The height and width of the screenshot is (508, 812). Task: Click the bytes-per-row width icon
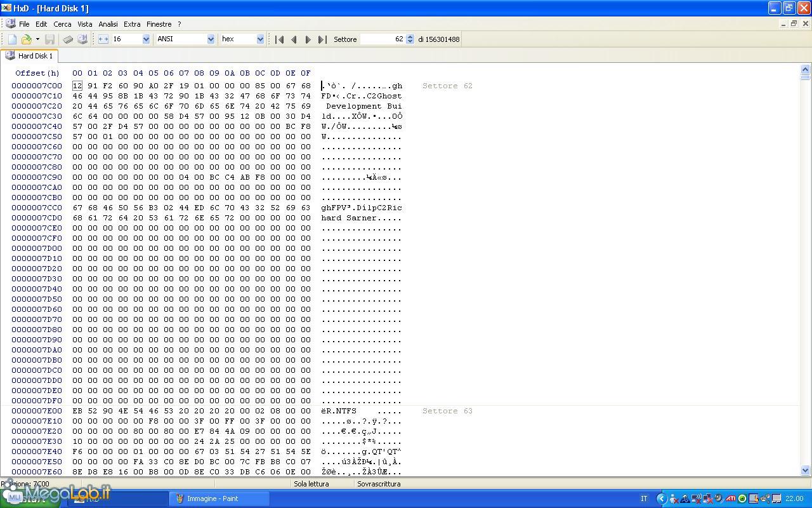[x=103, y=39]
